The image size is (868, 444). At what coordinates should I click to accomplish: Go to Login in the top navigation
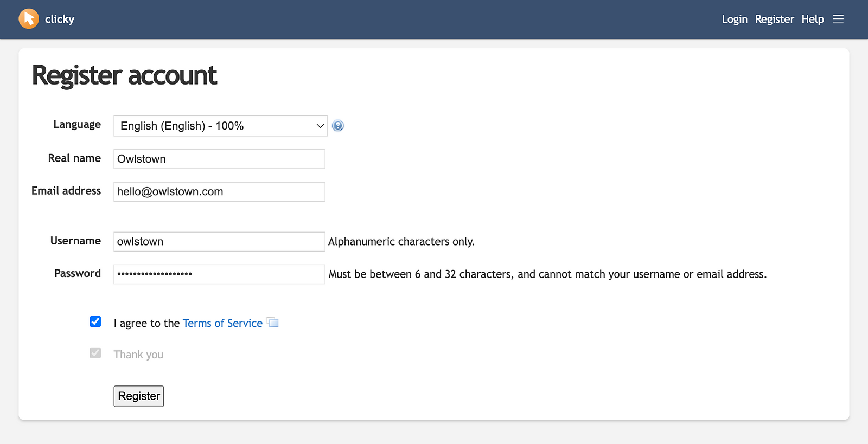(x=734, y=19)
